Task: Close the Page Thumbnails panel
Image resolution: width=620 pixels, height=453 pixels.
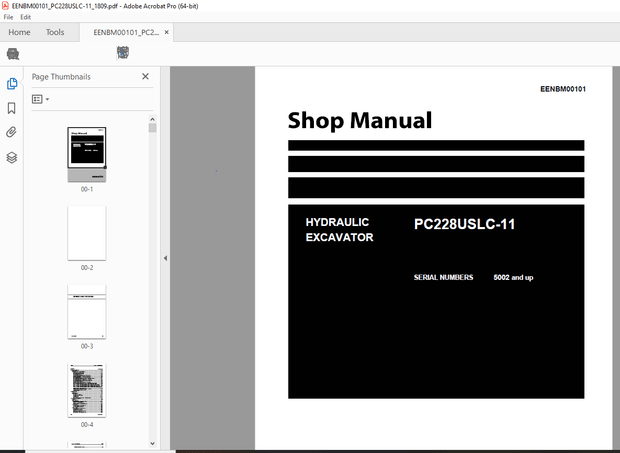Action: tap(146, 76)
